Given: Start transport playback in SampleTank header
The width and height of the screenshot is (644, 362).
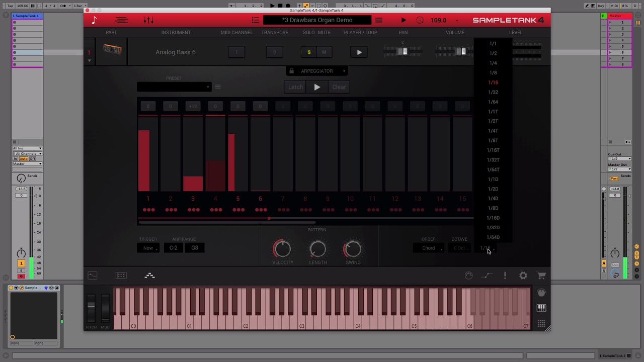Looking at the screenshot, I should [403, 20].
